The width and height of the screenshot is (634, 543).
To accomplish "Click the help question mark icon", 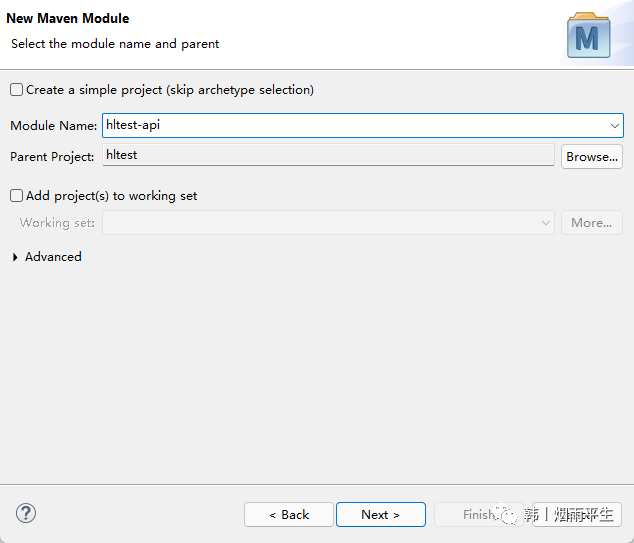I will [x=26, y=513].
